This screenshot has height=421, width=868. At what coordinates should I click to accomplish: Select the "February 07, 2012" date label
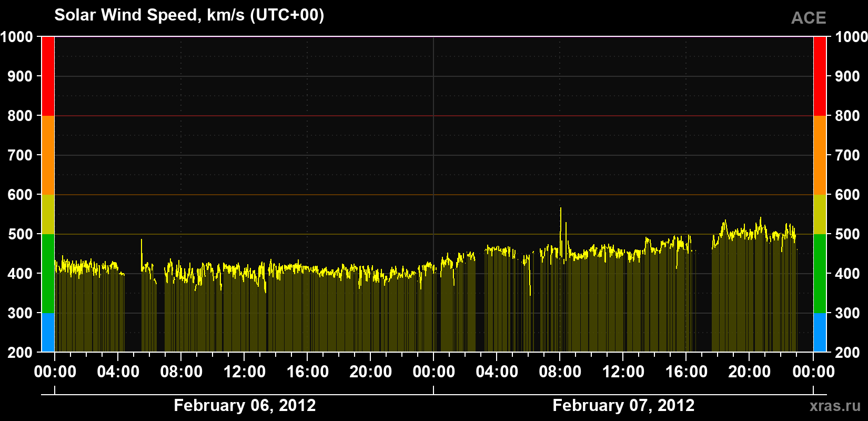tap(623, 405)
